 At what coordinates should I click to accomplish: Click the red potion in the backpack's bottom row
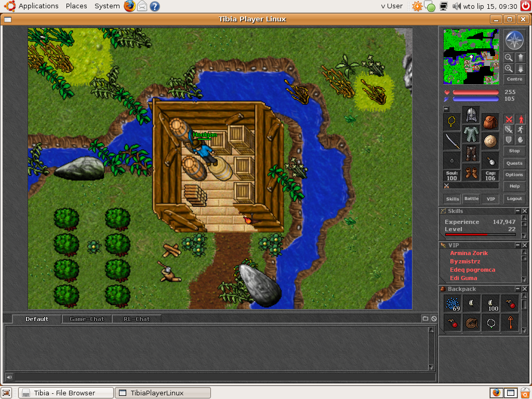coord(453,323)
